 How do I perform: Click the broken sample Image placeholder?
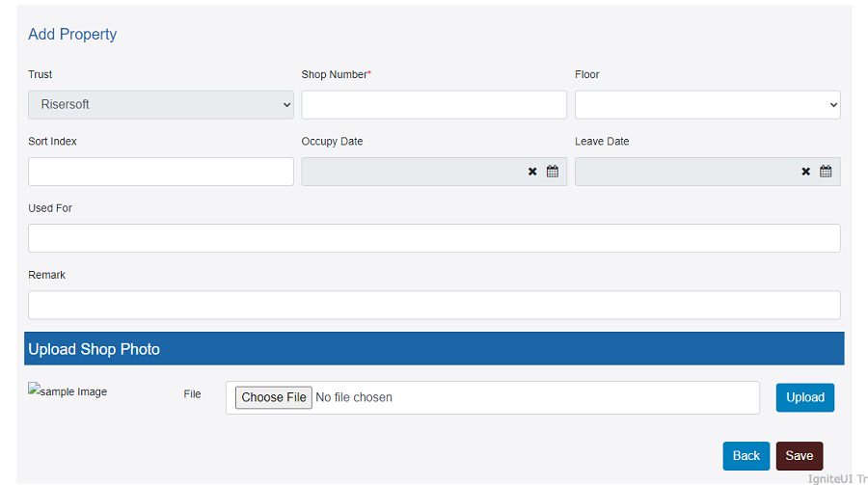[68, 391]
